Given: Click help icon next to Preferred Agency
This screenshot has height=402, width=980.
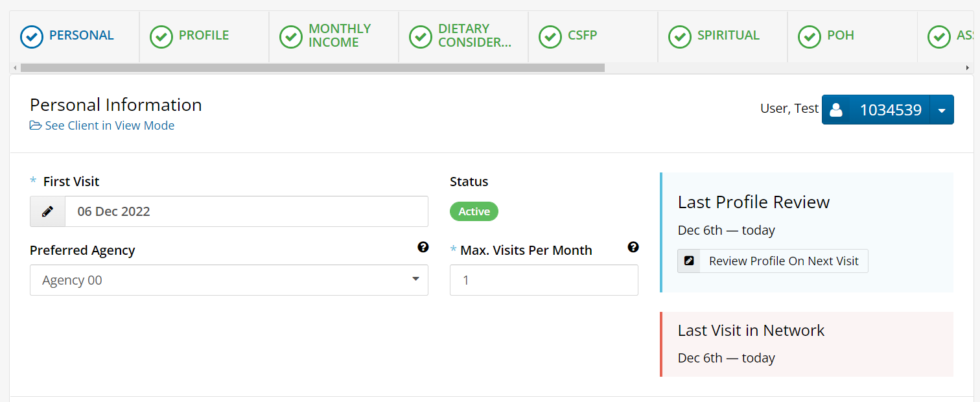Looking at the screenshot, I should pyautogui.click(x=423, y=247).
